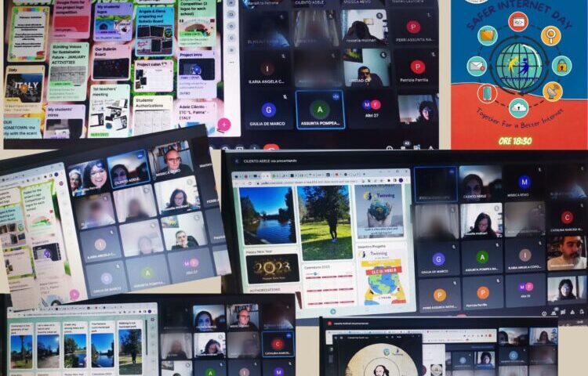The height and width of the screenshot is (376, 588).
Task: Click the AUTHORIZATIONS heading in shared Padlet
Action: pyautogui.click(x=265, y=290)
